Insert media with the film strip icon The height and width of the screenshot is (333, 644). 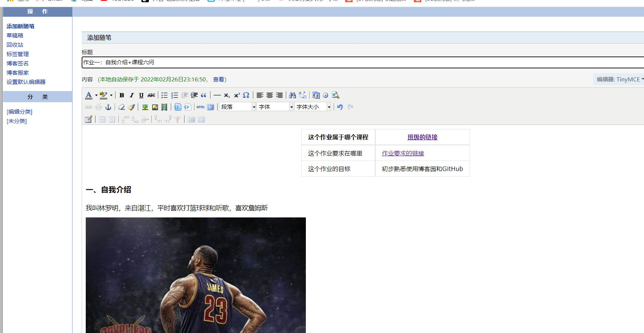click(164, 107)
